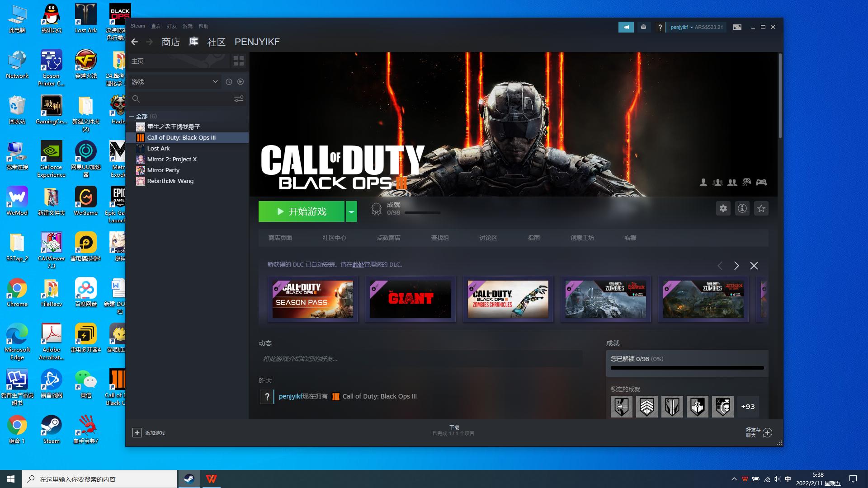The image size is (868, 488).
Task: Go to the 商店 store tab
Action: [x=171, y=42]
